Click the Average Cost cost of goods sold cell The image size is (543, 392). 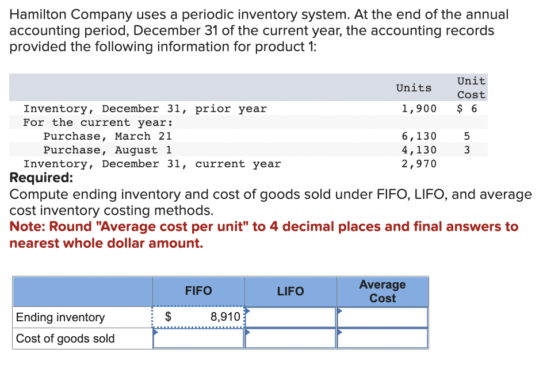tap(383, 338)
